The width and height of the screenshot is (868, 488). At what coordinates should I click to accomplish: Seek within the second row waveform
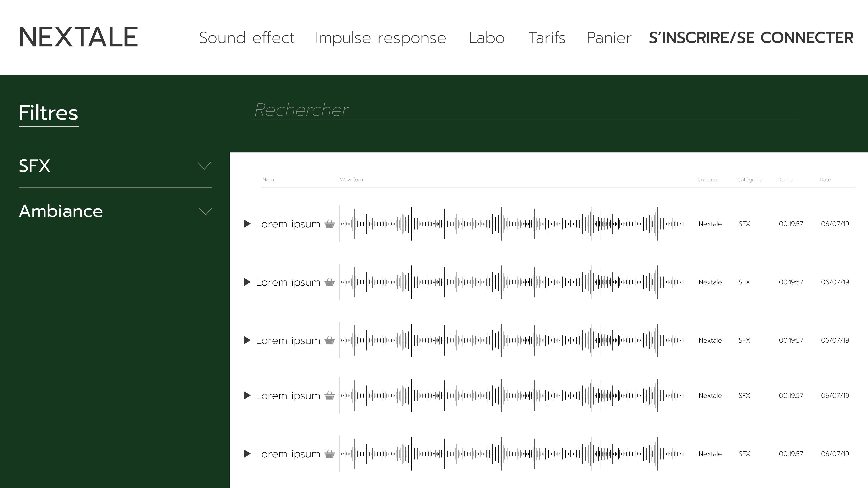click(x=512, y=282)
